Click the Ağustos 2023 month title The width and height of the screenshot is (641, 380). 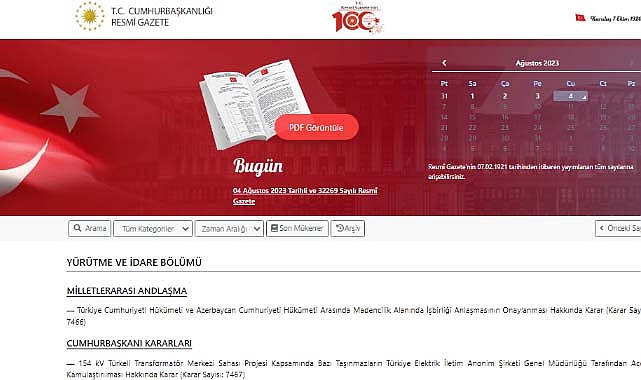click(x=537, y=63)
